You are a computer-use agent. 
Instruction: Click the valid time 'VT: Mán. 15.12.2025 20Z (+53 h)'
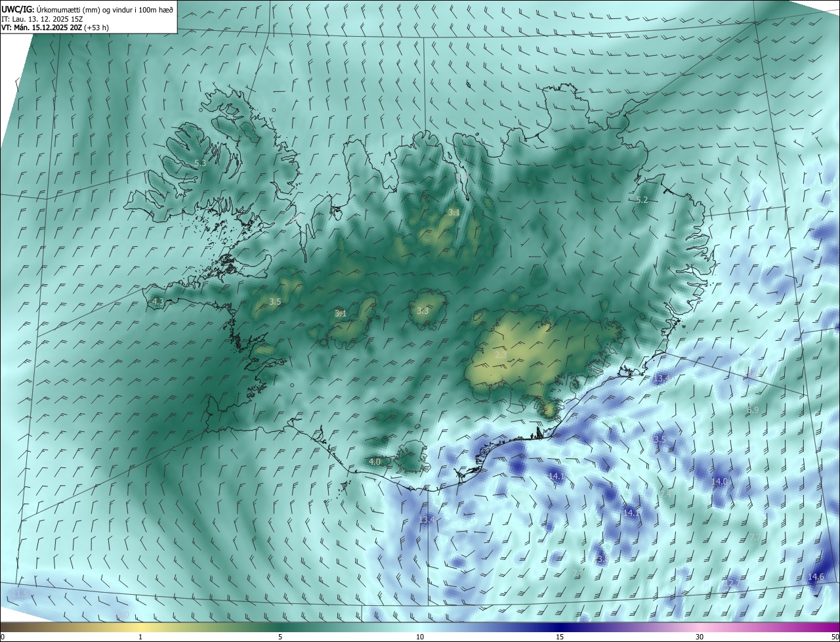coord(55,28)
